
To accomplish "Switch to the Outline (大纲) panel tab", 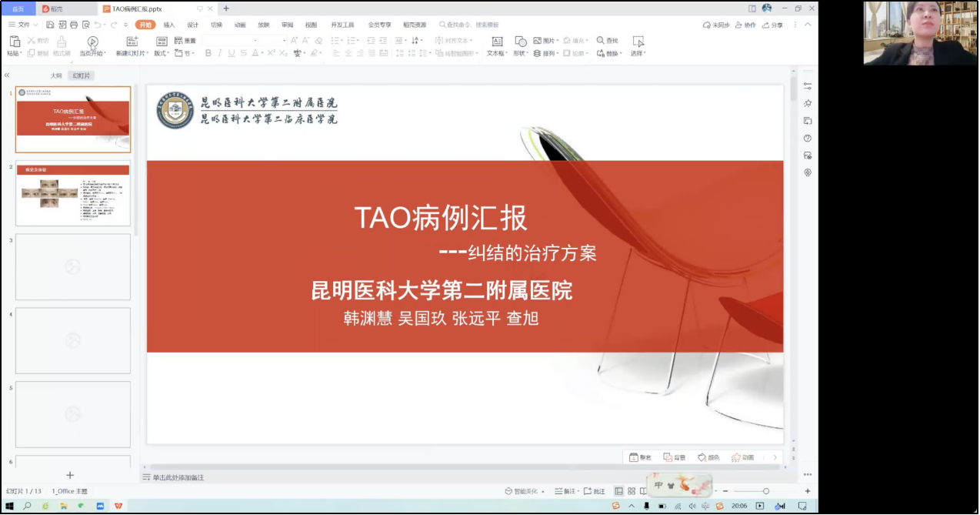I will click(x=56, y=75).
